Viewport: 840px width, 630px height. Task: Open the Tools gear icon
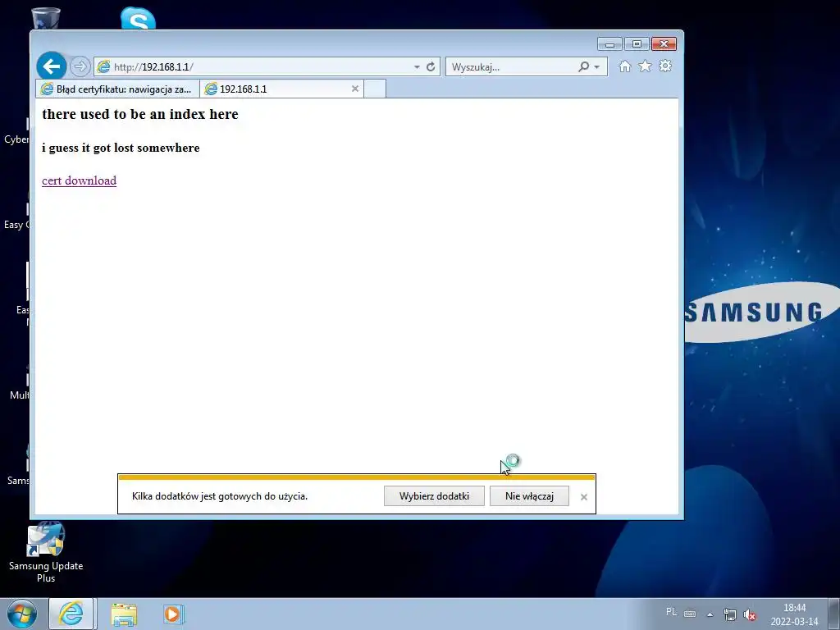coord(665,66)
